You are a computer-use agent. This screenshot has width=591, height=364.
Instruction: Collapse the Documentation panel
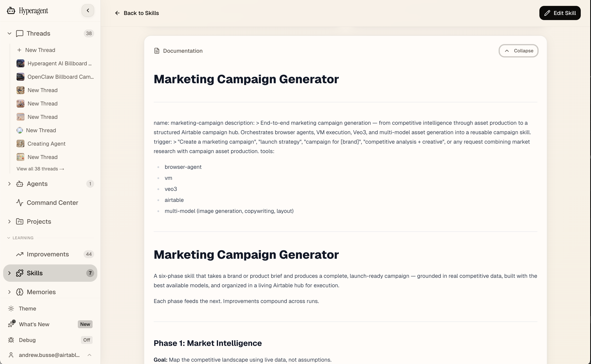click(518, 51)
